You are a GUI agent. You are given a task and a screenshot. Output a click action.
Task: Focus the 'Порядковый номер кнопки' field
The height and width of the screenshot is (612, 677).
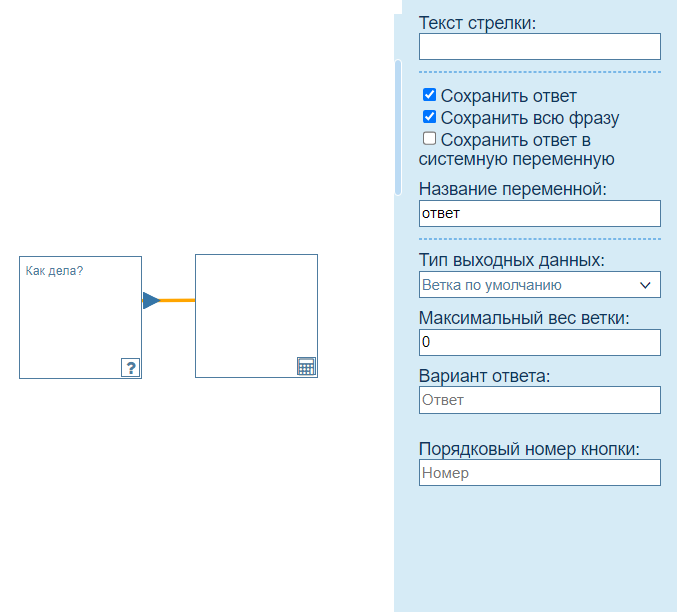[539, 473]
